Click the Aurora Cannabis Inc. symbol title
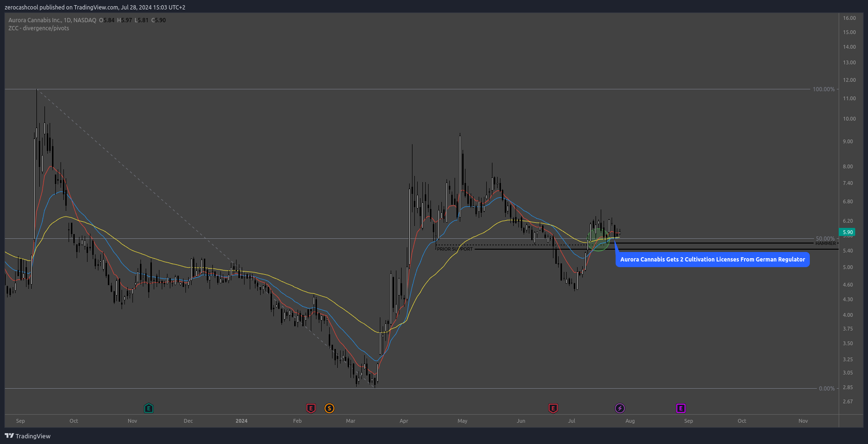 [52, 20]
